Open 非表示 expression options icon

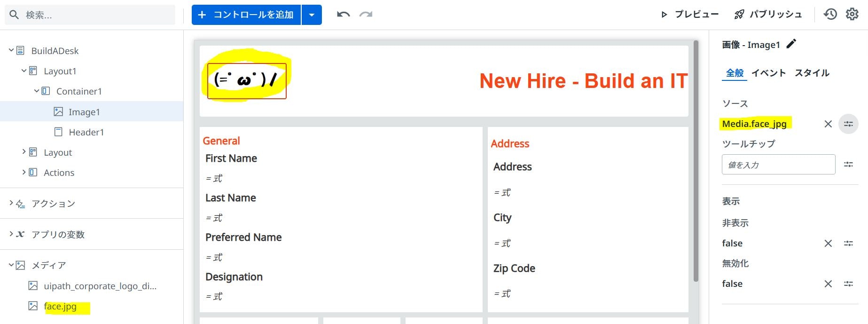pos(848,243)
